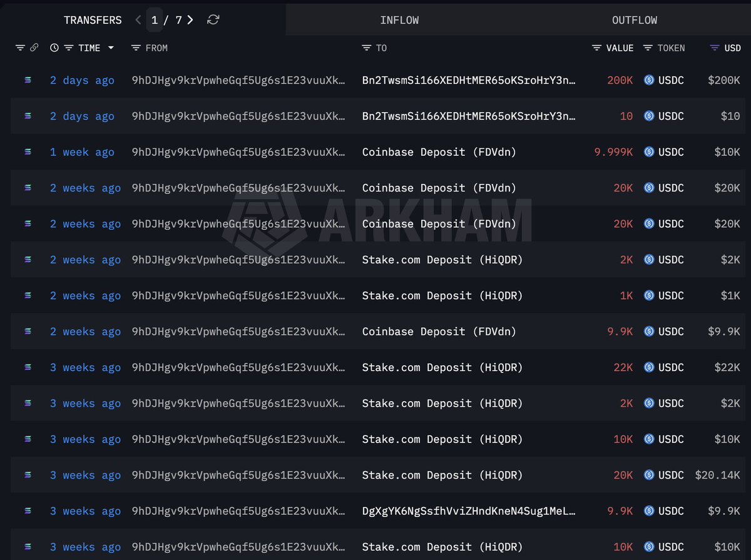Open the VALUE column filter

click(597, 48)
